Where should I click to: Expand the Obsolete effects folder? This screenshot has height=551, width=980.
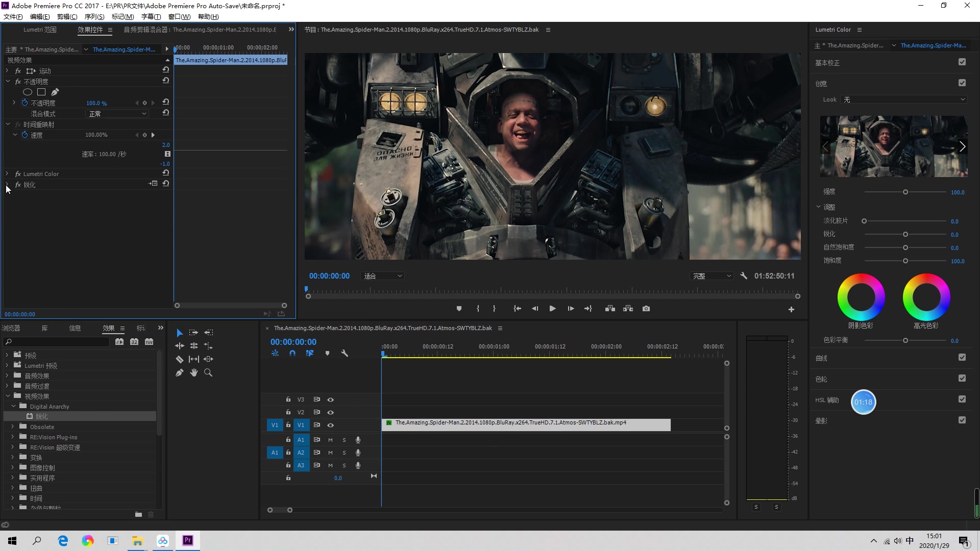(13, 427)
